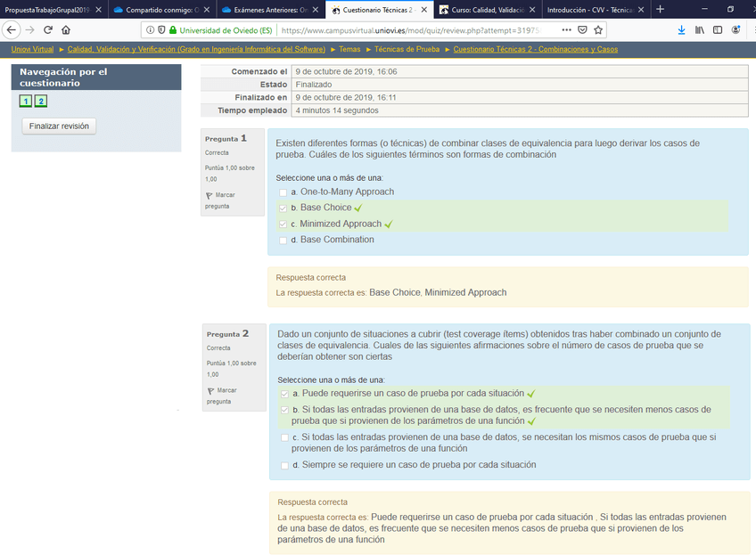Image resolution: width=756 pixels, height=555 pixels.
Task: Click the browser back arrow button
Action: click(12, 29)
